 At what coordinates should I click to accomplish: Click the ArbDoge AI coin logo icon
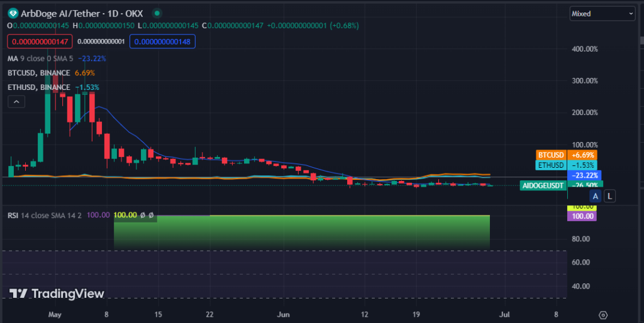coord(13,14)
